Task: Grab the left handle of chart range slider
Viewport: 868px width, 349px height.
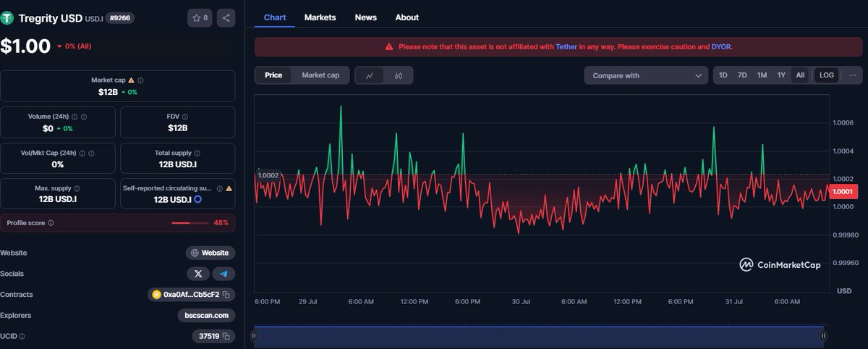Action: coord(254,335)
